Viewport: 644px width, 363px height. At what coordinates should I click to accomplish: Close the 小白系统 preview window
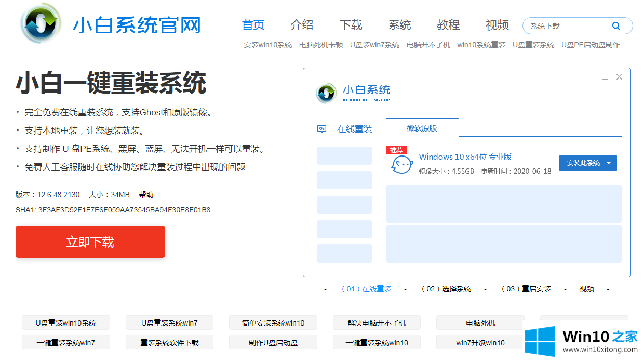(x=619, y=77)
